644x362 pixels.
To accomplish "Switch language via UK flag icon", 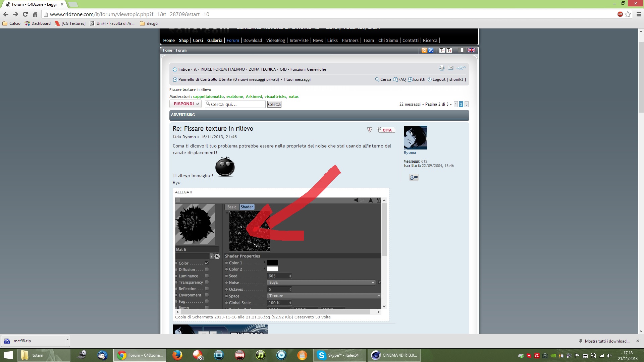I will [x=471, y=50].
